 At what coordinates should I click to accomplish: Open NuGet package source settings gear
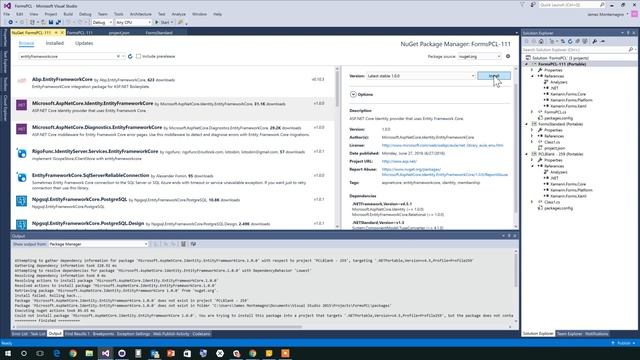point(508,56)
